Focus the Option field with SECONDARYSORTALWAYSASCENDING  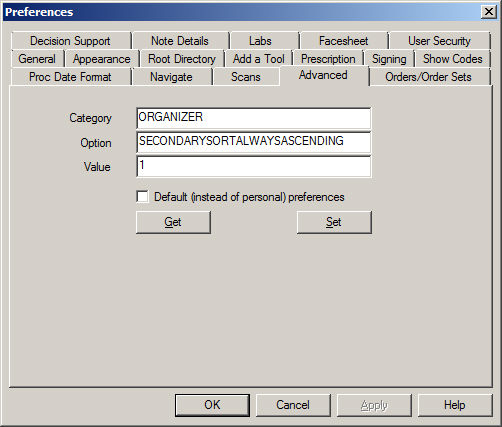click(x=254, y=142)
